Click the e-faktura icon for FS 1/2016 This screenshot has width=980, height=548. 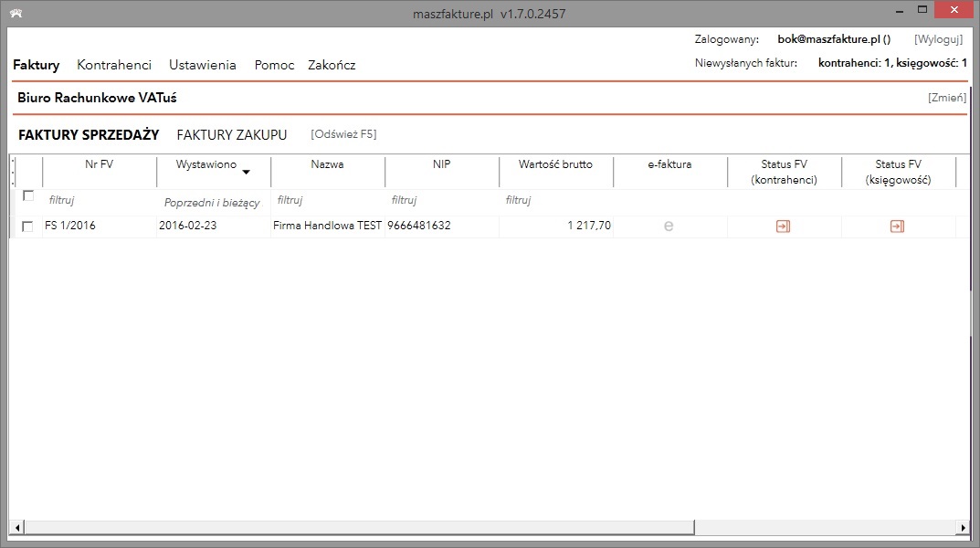[x=669, y=227]
